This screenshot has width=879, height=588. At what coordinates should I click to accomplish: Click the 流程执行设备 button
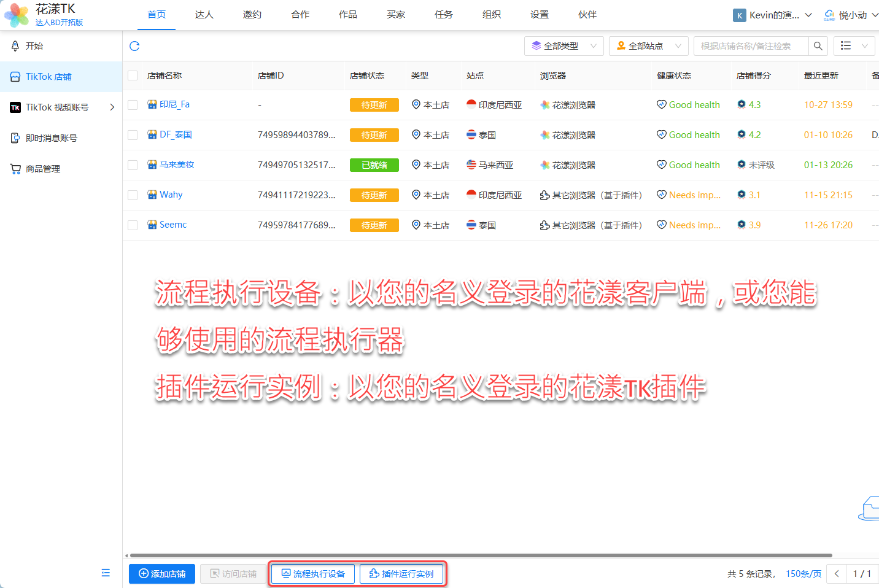(x=313, y=574)
